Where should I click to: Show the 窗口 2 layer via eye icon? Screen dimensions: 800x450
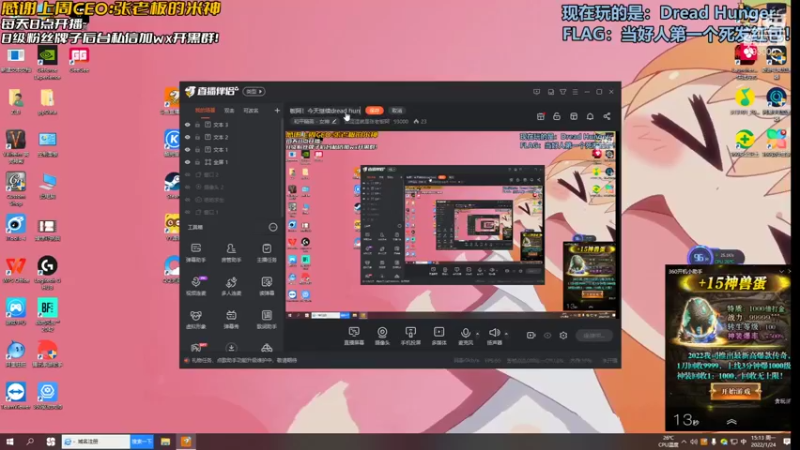[x=187, y=174]
